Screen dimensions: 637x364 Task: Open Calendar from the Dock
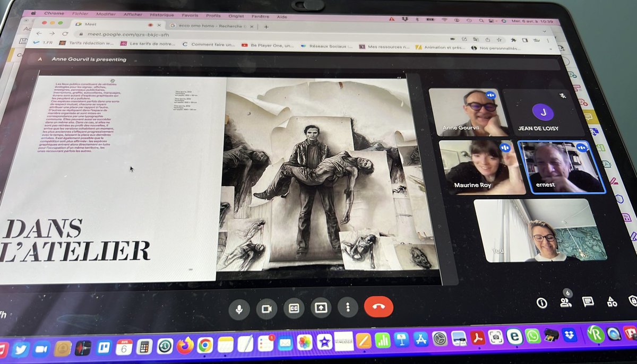pyautogui.click(x=124, y=347)
